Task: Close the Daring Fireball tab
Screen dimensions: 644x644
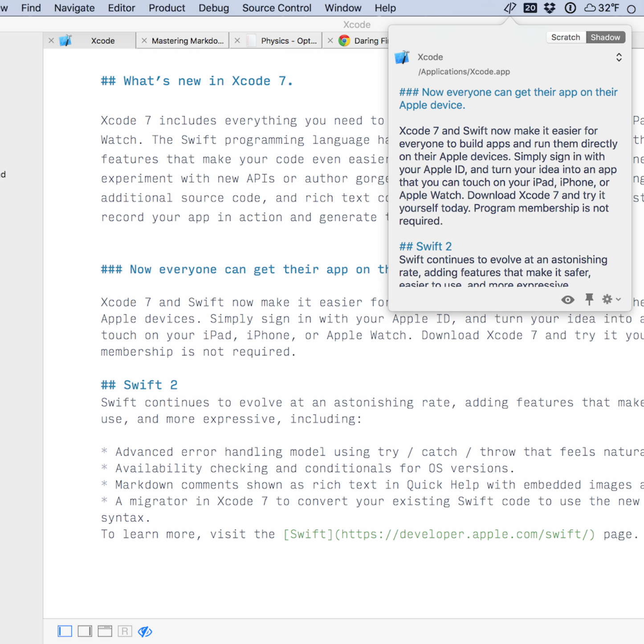Action: [x=330, y=41]
